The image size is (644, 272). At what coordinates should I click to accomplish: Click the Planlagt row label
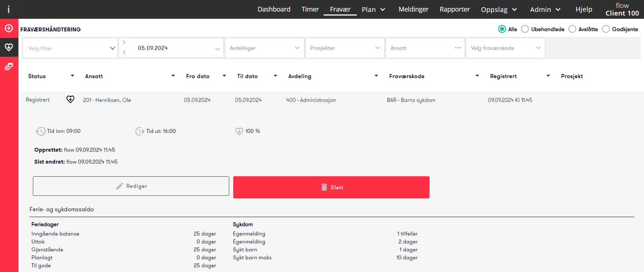point(42,258)
